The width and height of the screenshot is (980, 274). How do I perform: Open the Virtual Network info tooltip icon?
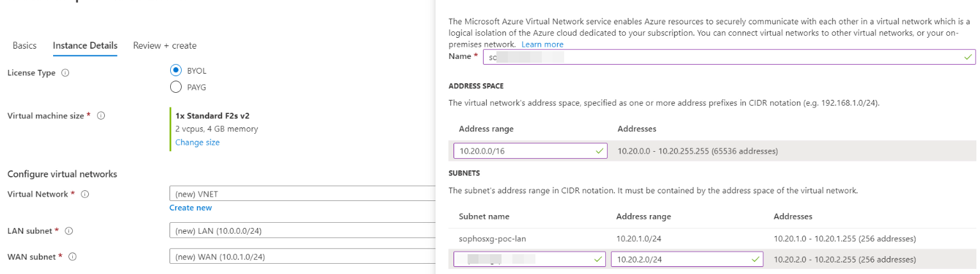85,194
